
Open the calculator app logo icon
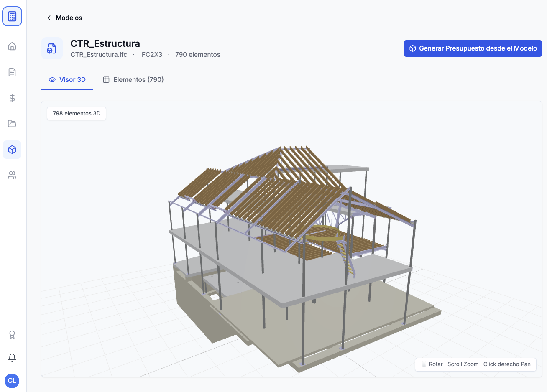(x=12, y=16)
